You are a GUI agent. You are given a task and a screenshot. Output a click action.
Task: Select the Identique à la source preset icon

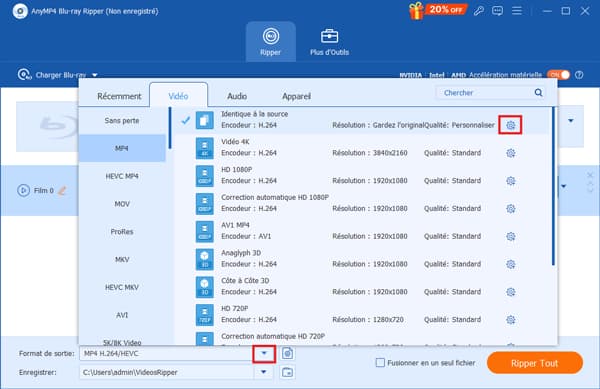[x=204, y=120]
